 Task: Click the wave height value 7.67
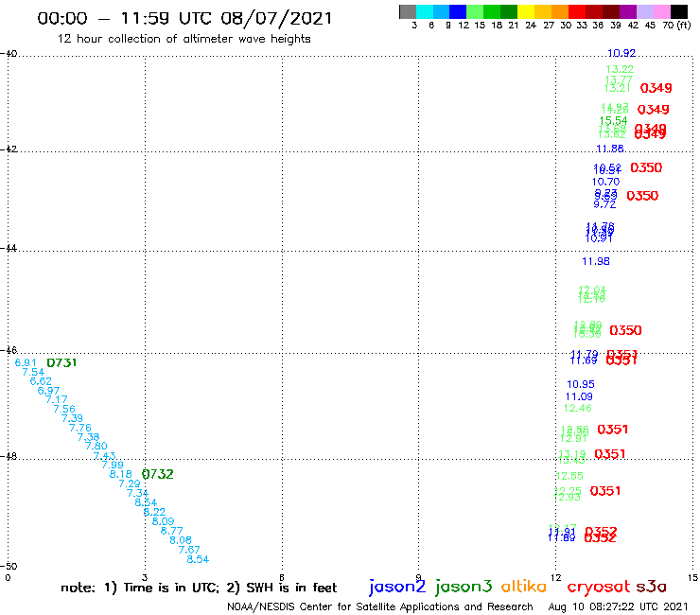point(189,550)
